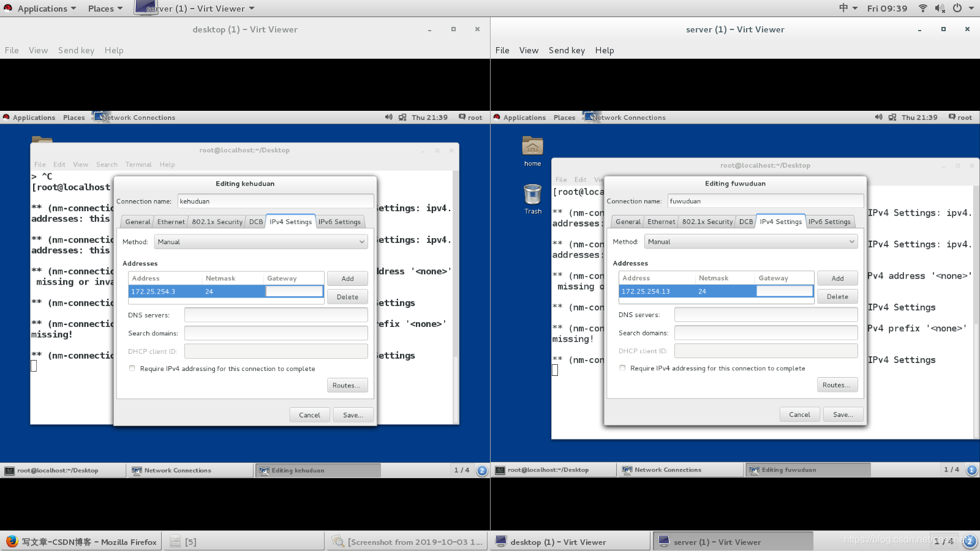
Task: Select Editing fuwuduan in server guest taskbar
Action: [x=807, y=470]
